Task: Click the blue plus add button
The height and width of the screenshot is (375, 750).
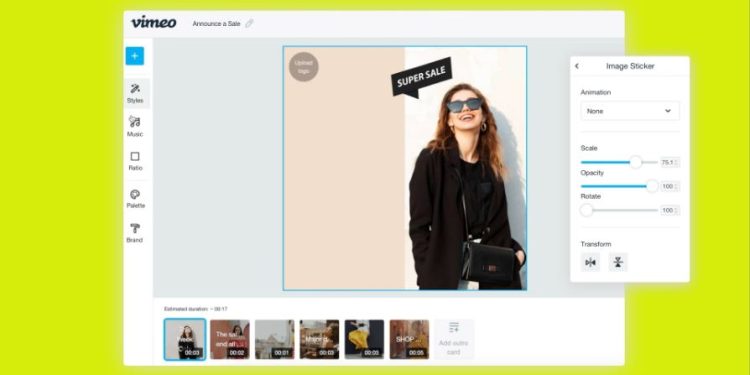Action: point(135,56)
